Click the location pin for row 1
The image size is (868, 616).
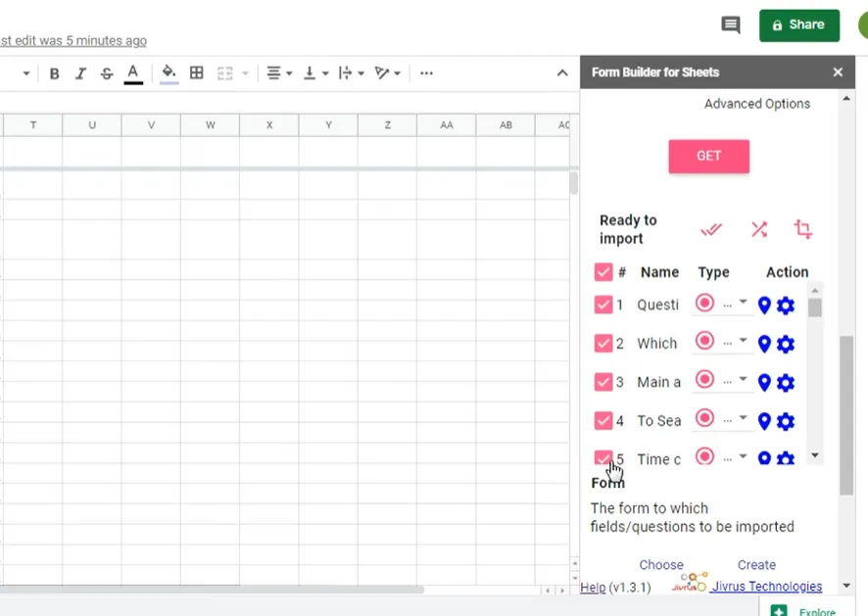tap(765, 306)
